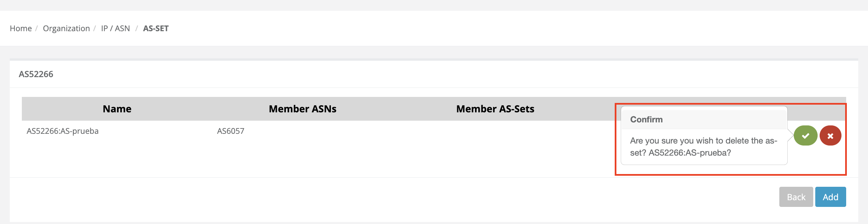Go to Home in the breadcrumb
This screenshot has height=224, width=868.
point(20,29)
